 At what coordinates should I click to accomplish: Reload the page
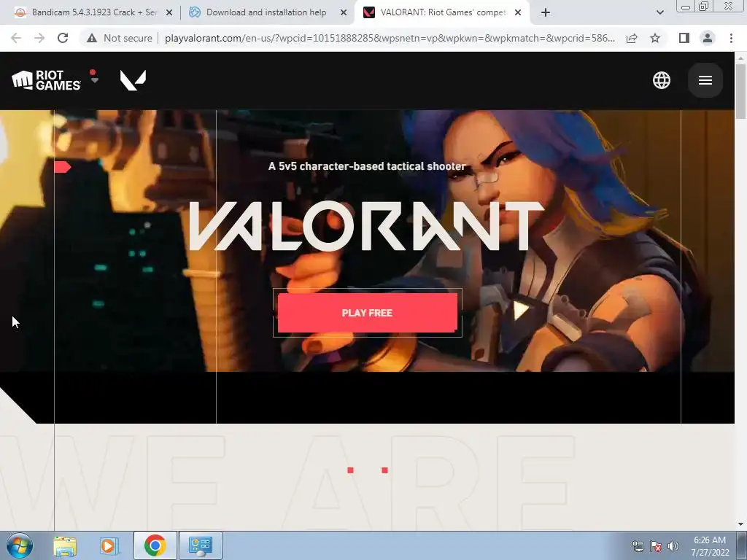63,38
